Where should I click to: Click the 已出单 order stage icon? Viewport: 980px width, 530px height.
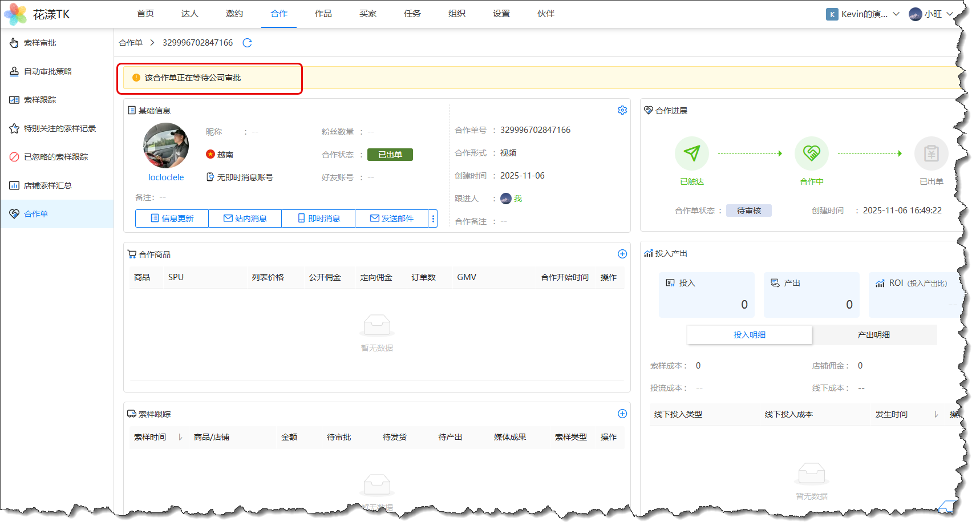click(x=931, y=153)
